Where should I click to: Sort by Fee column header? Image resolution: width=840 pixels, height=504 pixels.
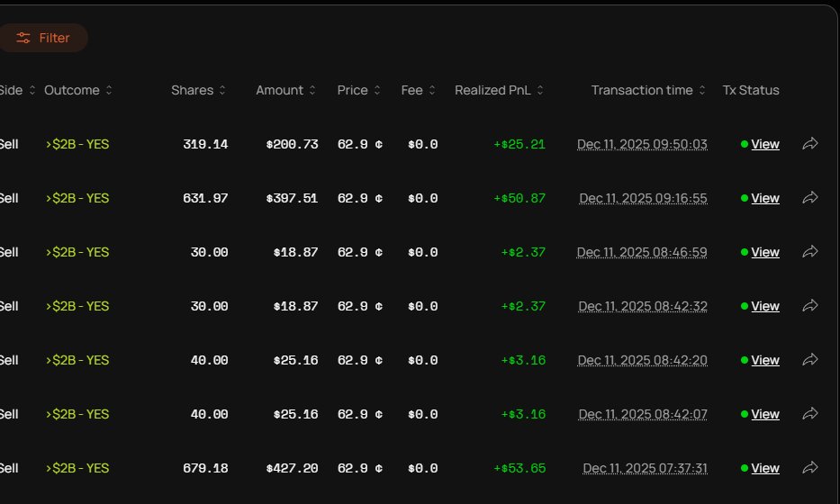pyautogui.click(x=419, y=91)
